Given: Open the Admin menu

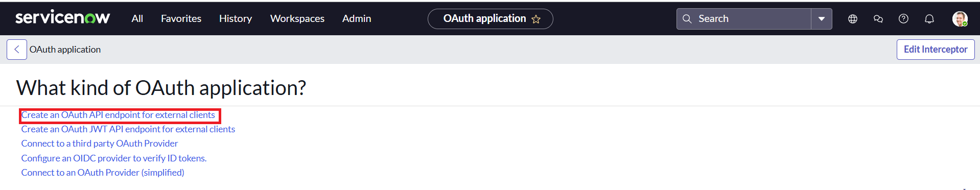Looking at the screenshot, I should pos(357,18).
